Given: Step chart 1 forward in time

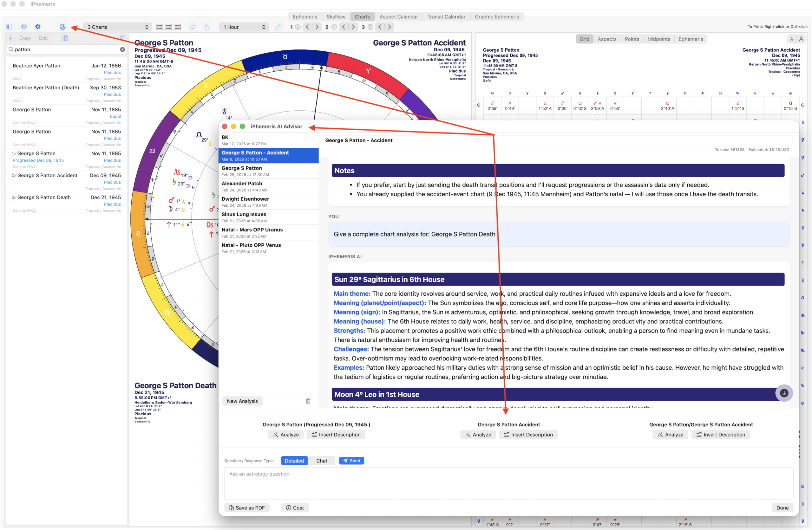Looking at the screenshot, I should pyautogui.click(x=317, y=27).
